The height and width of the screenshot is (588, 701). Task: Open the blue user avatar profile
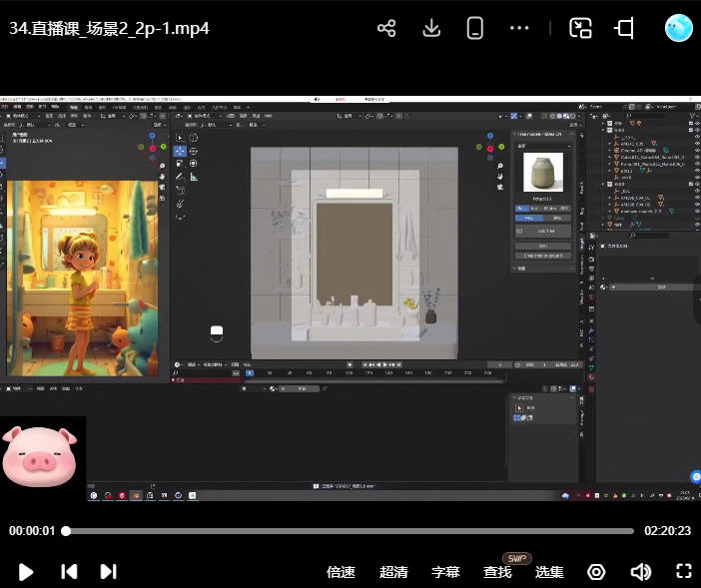click(679, 28)
